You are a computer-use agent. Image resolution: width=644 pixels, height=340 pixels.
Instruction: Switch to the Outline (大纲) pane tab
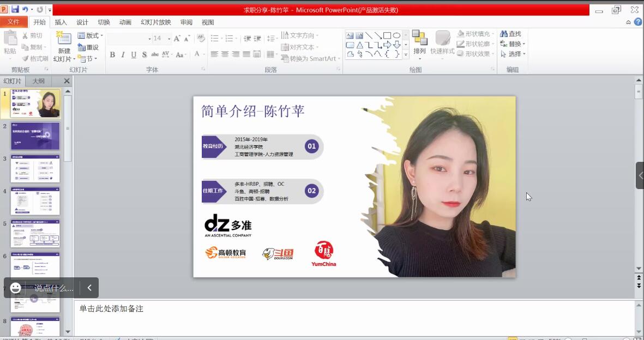click(38, 81)
